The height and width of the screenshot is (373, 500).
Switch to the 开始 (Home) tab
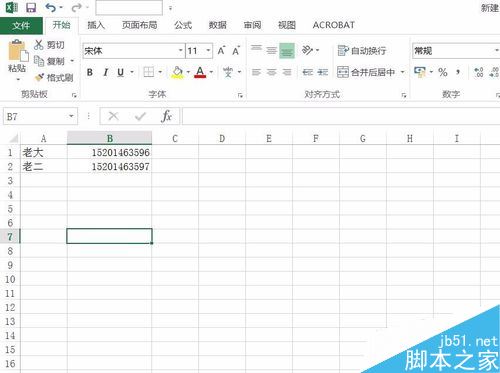61,25
